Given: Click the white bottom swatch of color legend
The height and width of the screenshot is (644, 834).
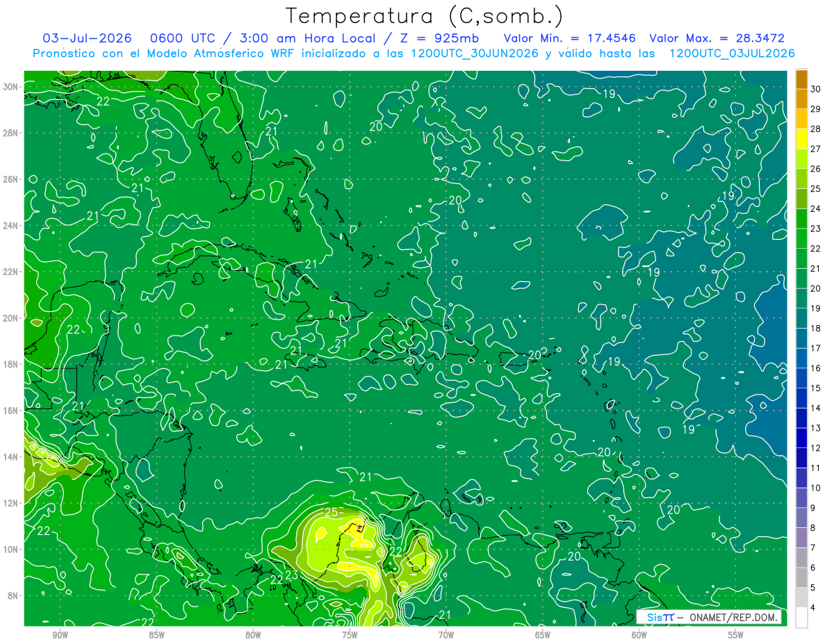Looking at the screenshot, I should (x=801, y=618).
